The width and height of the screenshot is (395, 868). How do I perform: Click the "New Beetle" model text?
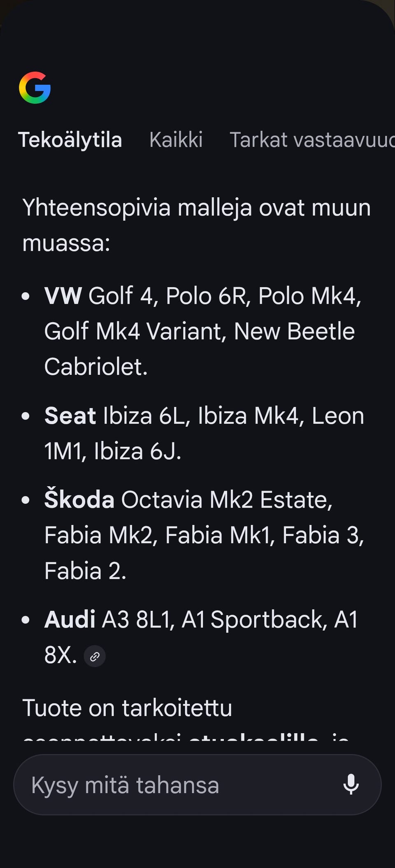click(294, 332)
